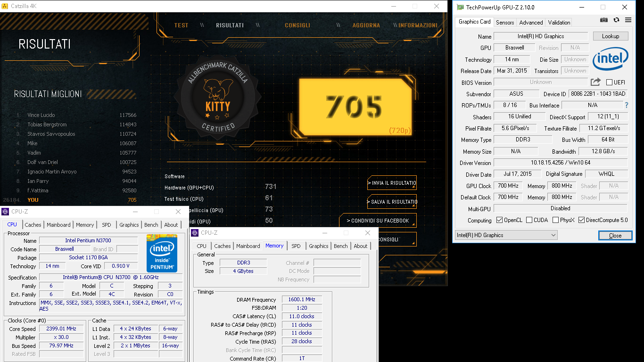This screenshot has width=644, height=362.
Task: Toggle the PhysX checkbox
Action: [x=555, y=220]
